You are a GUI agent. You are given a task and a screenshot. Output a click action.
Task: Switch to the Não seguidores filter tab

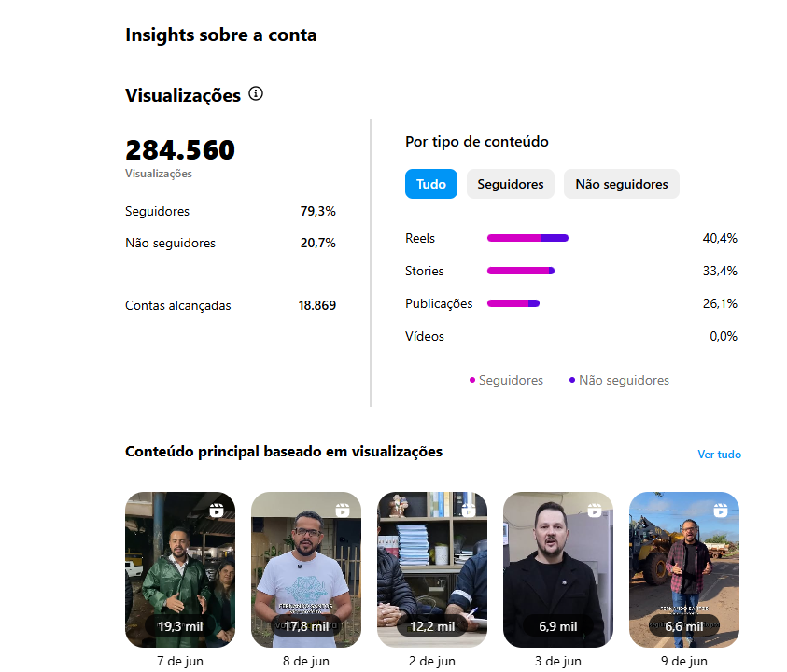pos(622,184)
